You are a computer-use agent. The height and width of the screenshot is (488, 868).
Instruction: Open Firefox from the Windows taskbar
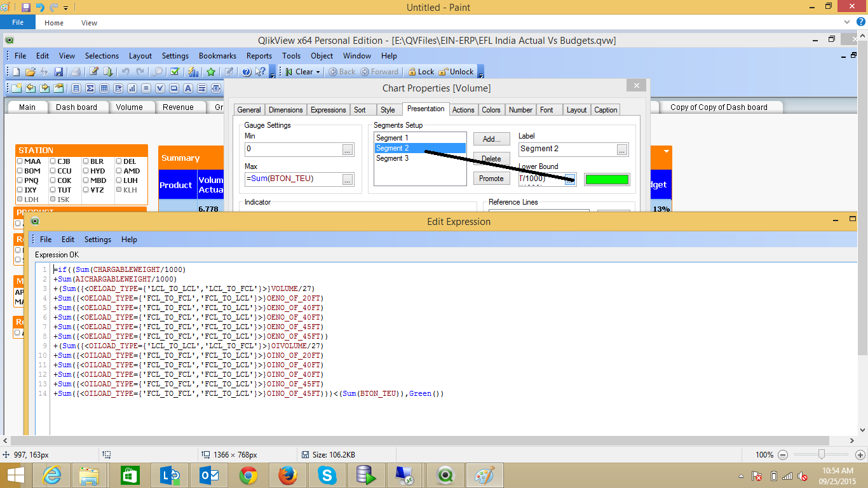point(288,475)
